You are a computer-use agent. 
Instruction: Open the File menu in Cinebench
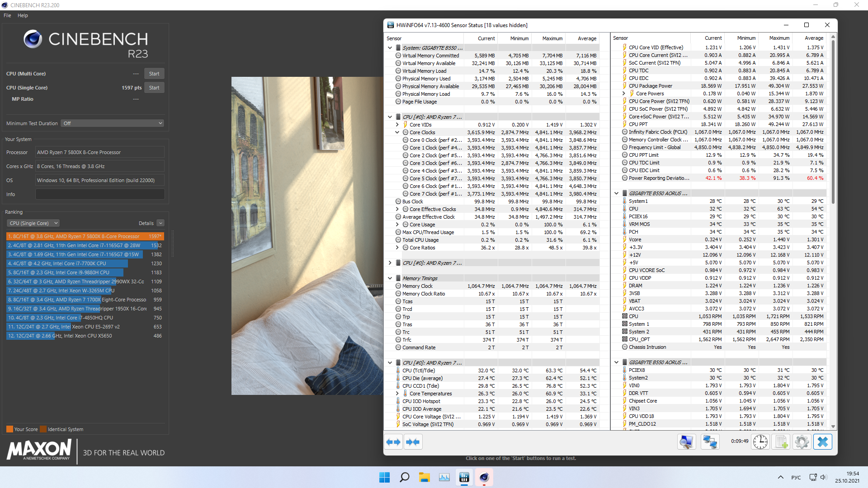pos(7,15)
